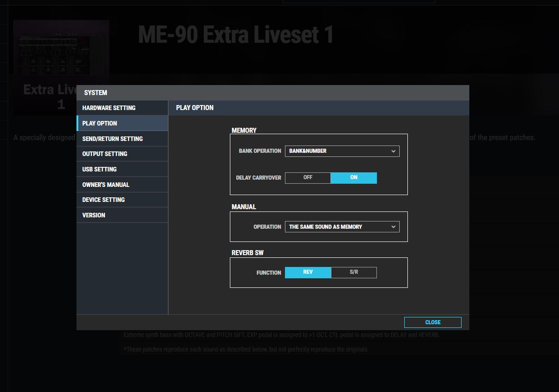Click the Bank Operation label
Viewport: 559px width, 392px height.
260,151
